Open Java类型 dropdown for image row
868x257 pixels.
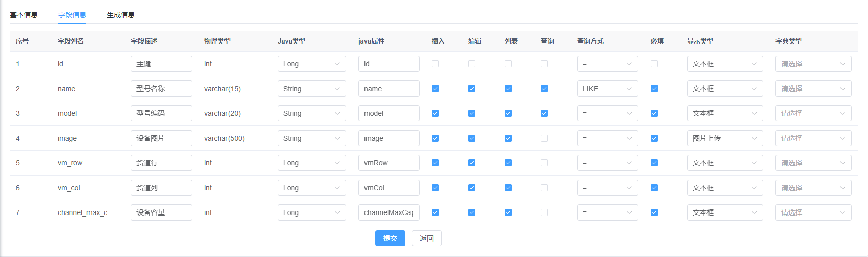(x=312, y=138)
